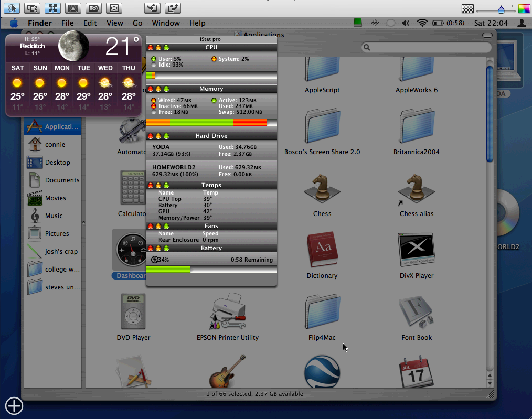The width and height of the screenshot is (532, 419).
Task: Select the Britannica2004 folder
Action: pyautogui.click(x=417, y=126)
